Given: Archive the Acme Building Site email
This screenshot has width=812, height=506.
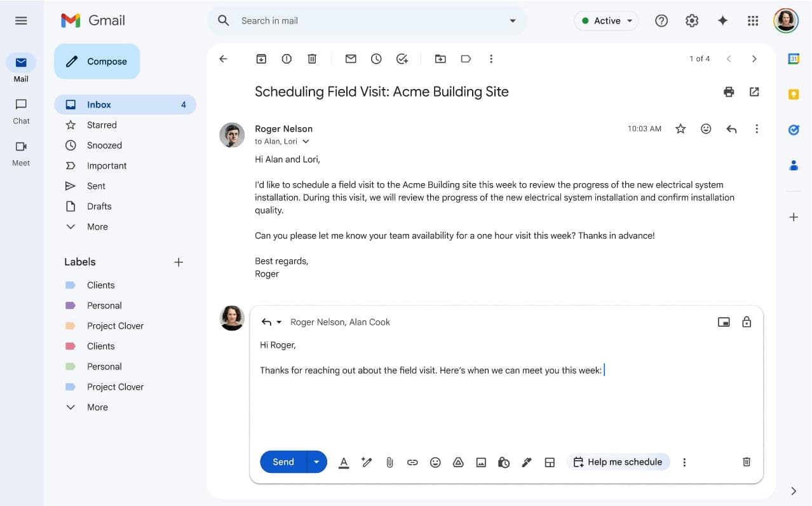Looking at the screenshot, I should click(x=261, y=58).
